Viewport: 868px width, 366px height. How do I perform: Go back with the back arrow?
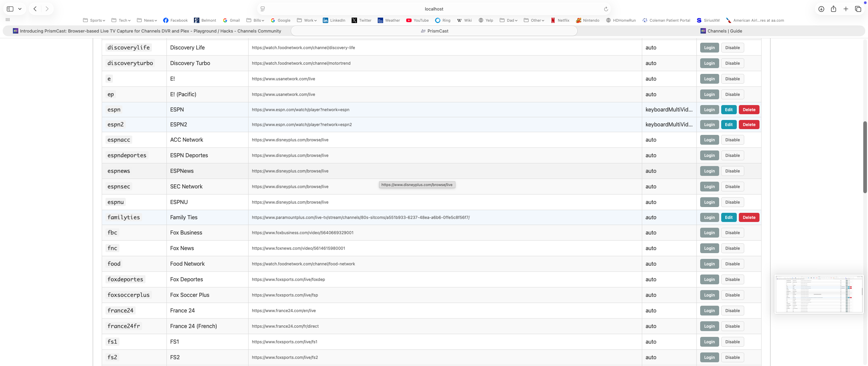35,9
